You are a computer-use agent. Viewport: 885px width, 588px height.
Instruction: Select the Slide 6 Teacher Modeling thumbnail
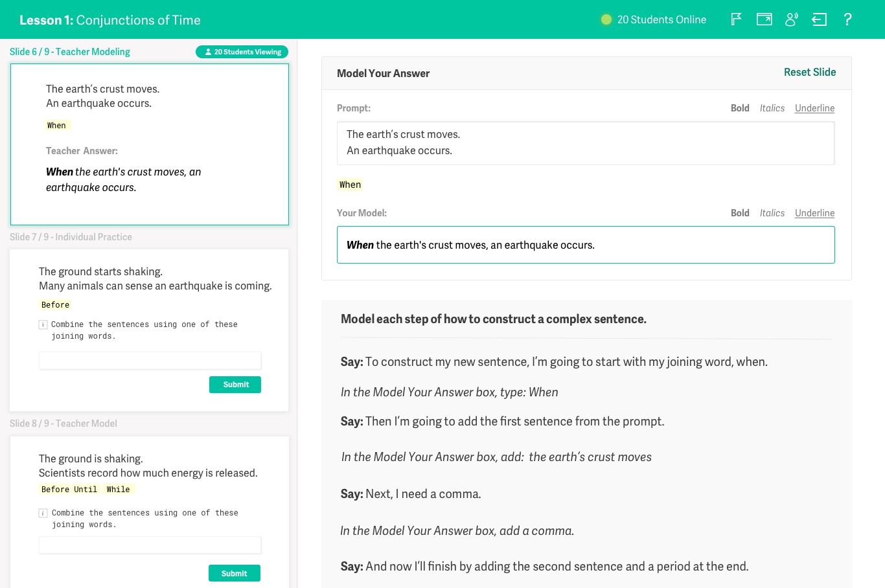pyautogui.click(x=150, y=144)
